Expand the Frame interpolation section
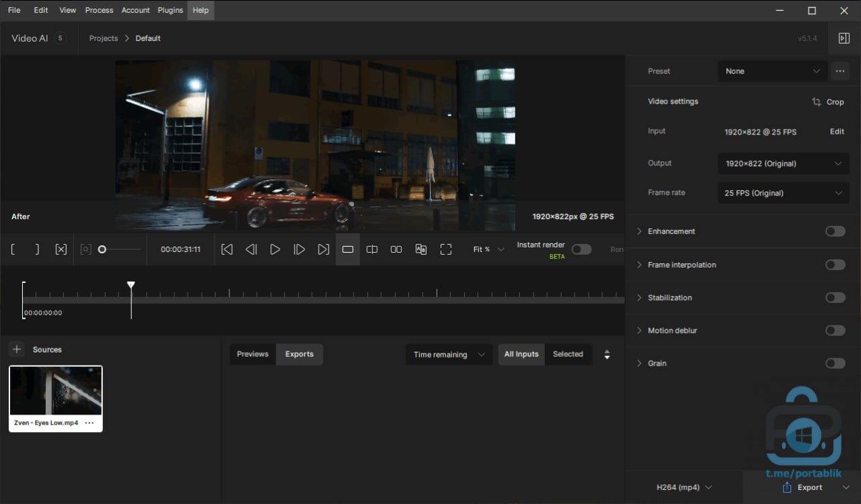 click(640, 265)
